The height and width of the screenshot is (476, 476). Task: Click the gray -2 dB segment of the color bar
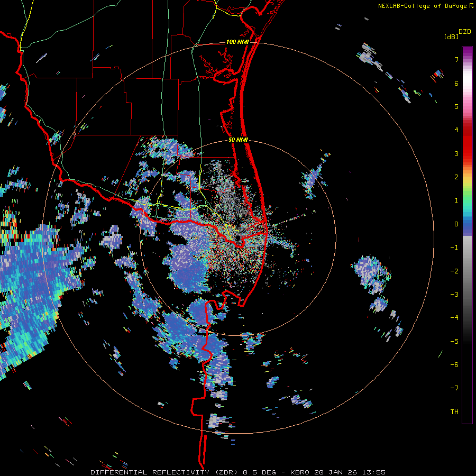click(x=467, y=271)
